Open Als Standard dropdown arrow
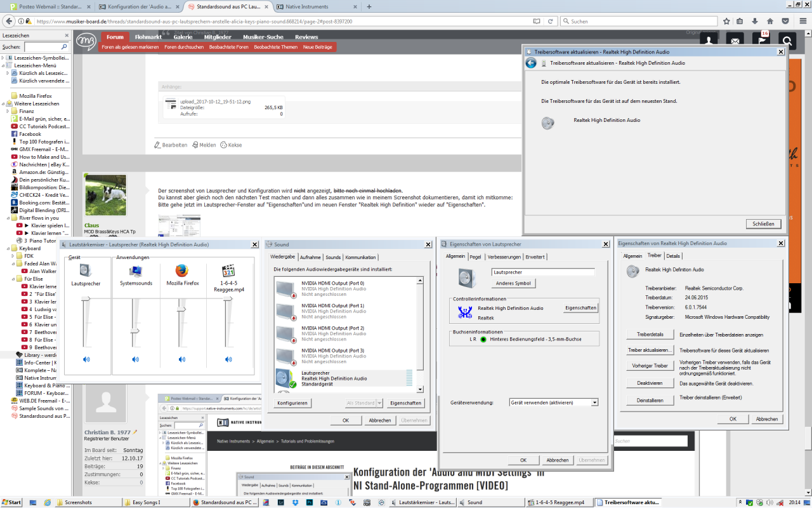 coord(379,403)
